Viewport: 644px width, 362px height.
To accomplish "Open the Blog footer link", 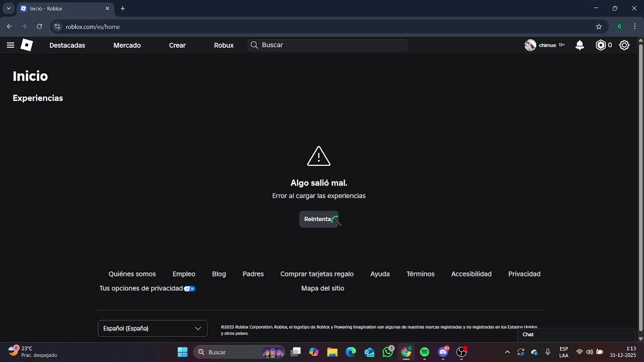I will pyautogui.click(x=219, y=274).
